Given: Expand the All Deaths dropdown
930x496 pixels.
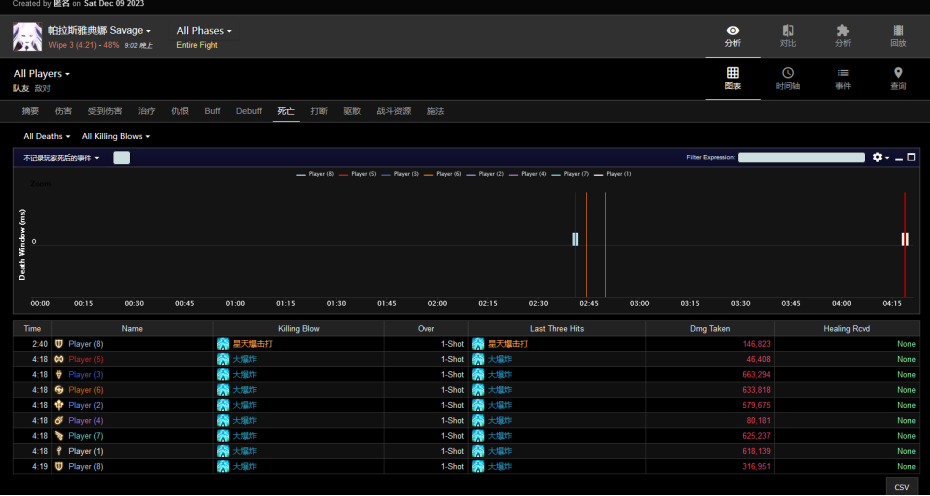Looking at the screenshot, I should point(46,136).
